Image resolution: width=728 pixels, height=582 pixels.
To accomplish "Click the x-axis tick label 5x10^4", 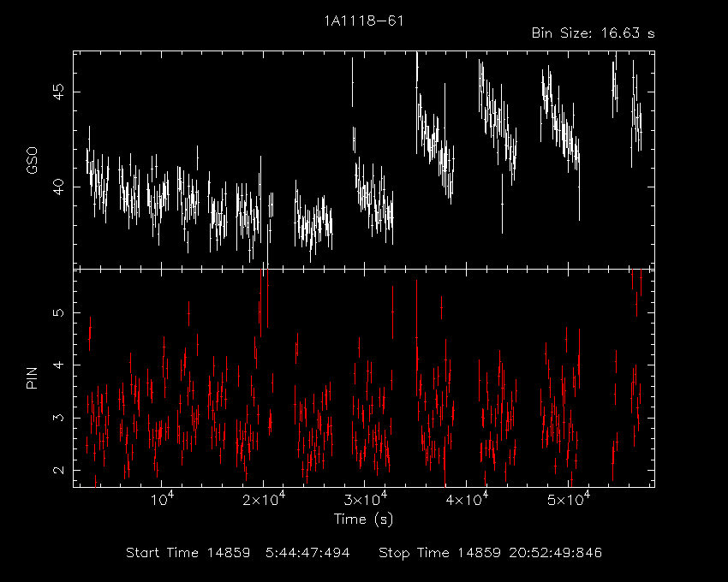I will tap(569, 499).
